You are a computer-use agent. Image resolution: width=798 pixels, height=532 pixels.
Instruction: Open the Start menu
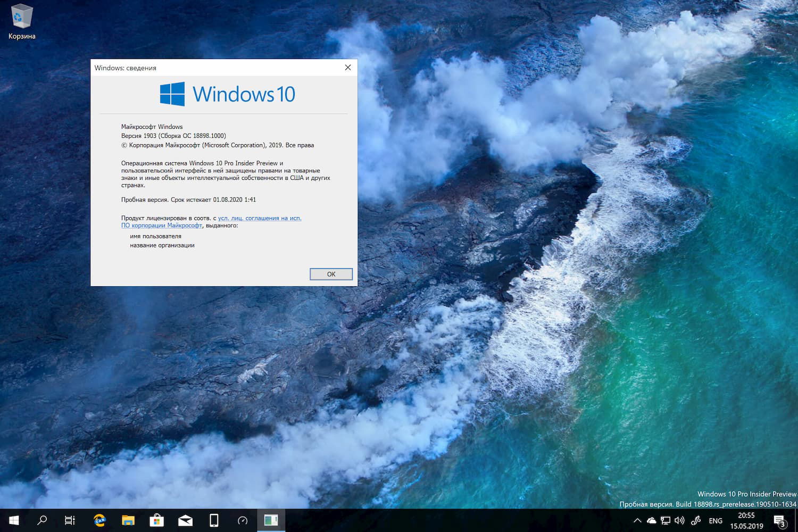[x=13, y=520]
